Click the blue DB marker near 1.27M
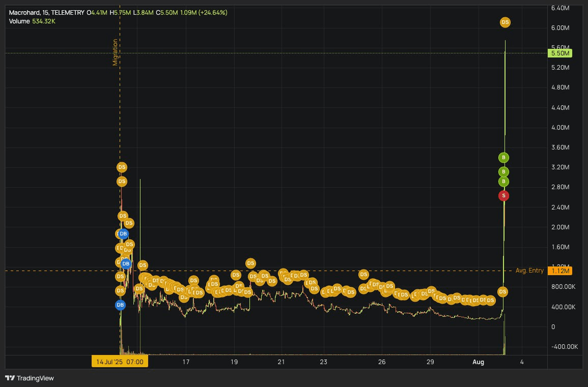588x387 pixels. (x=126, y=264)
